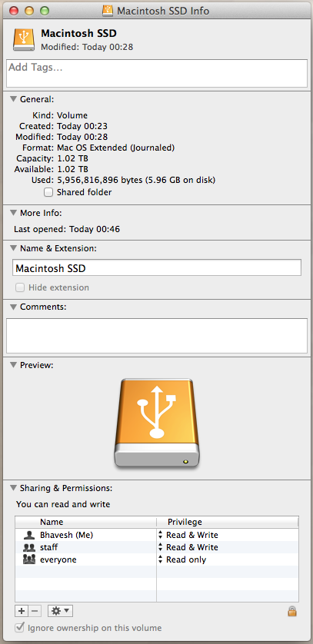Screen dimensions: 313x644
Task: Sort by the Name column header
Action: coord(86,522)
